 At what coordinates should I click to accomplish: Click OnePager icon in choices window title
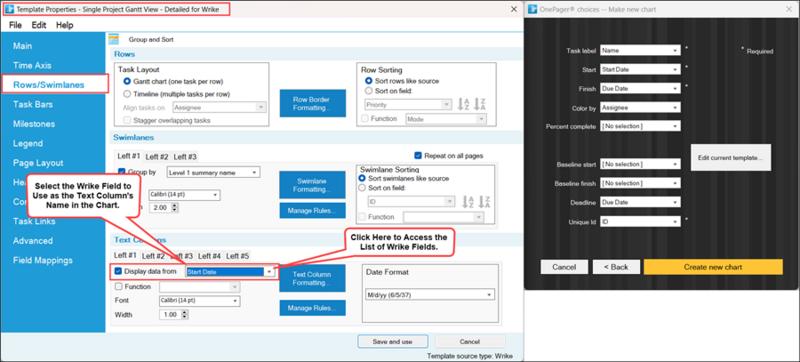[x=533, y=9]
